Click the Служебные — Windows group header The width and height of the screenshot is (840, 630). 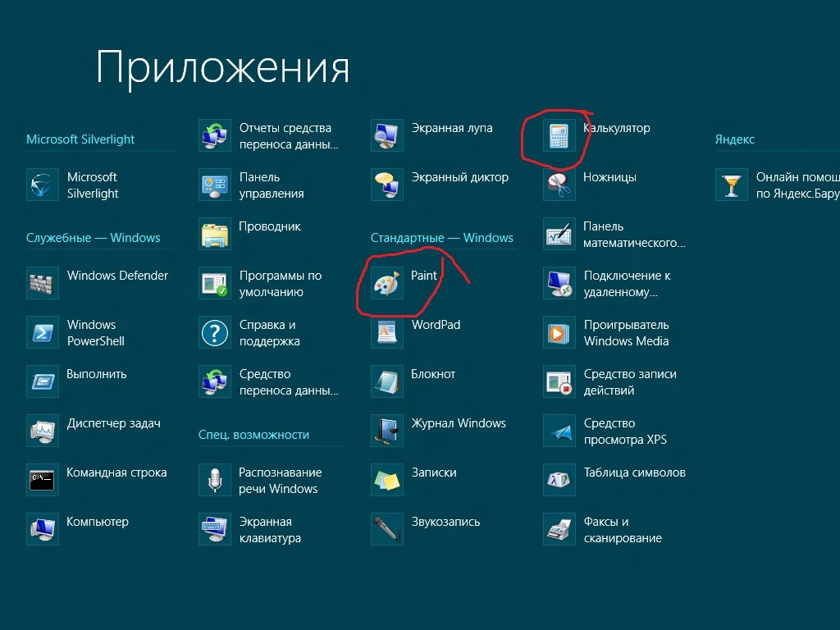94,238
